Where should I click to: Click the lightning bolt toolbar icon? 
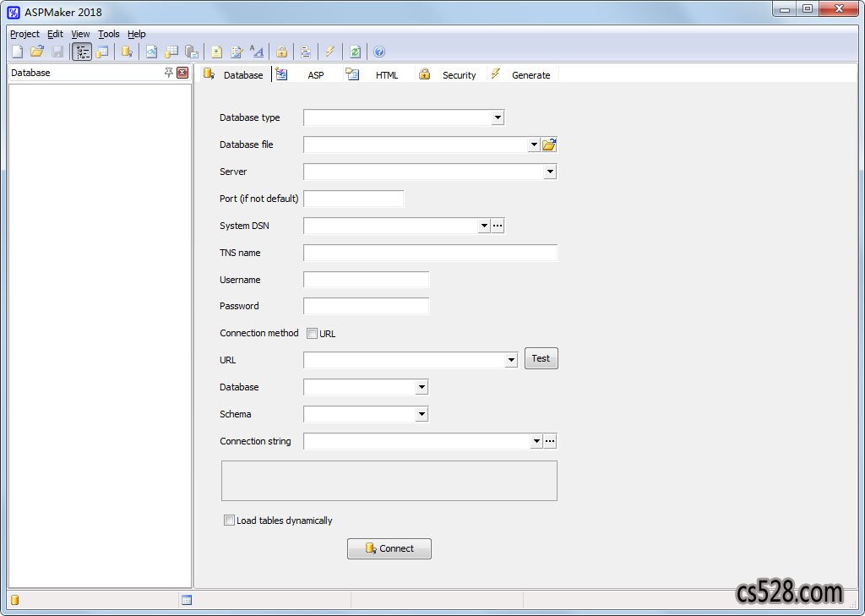pyautogui.click(x=330, y=52)
